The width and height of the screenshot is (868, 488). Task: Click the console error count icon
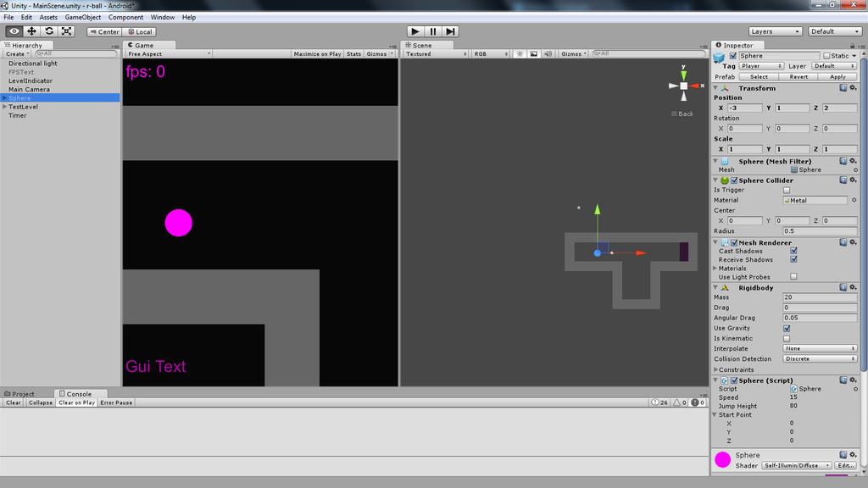[698, 402]
